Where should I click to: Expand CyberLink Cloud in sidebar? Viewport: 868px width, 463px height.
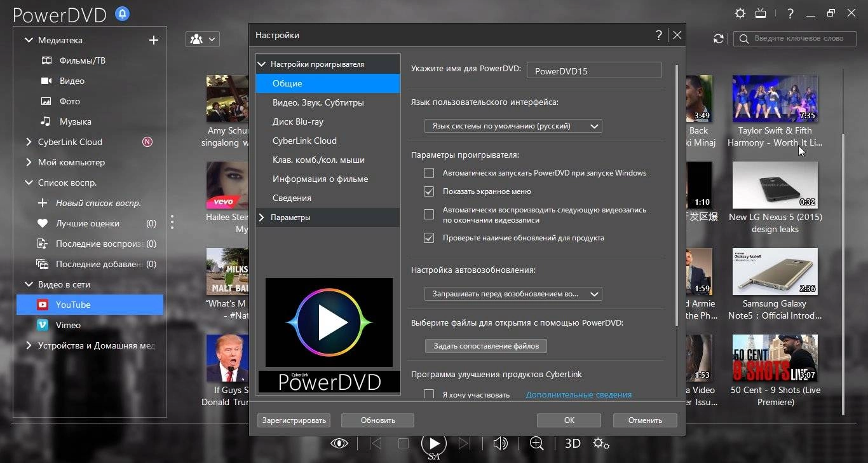point(29,142)
